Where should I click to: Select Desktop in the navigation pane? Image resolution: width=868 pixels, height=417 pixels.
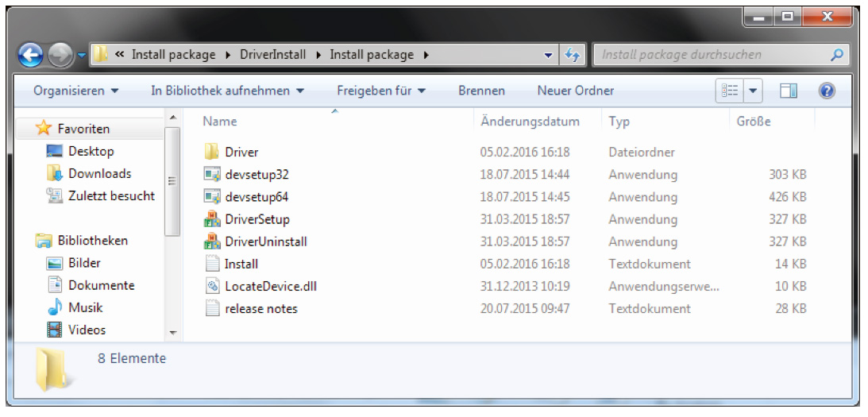coord(91,151)
